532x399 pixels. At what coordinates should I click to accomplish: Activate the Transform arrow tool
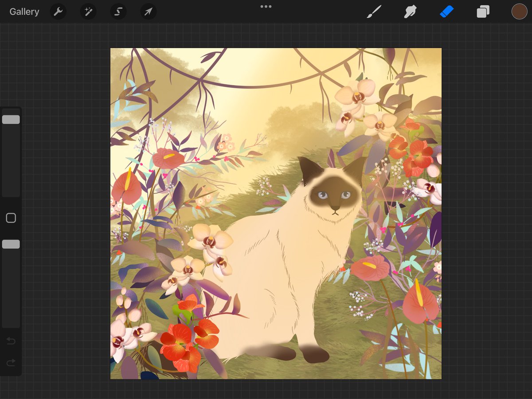[x=149, y=12]
